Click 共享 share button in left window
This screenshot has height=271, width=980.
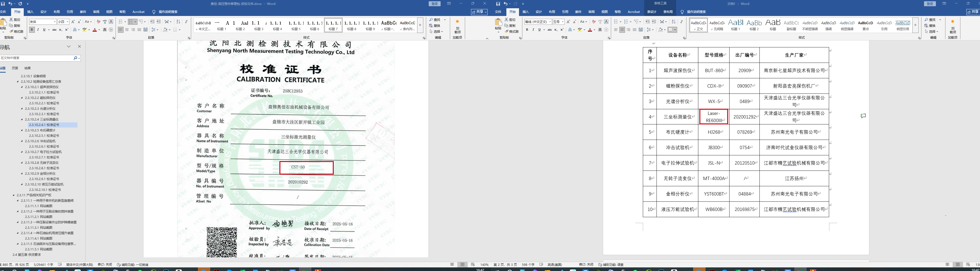click(479, 12)
